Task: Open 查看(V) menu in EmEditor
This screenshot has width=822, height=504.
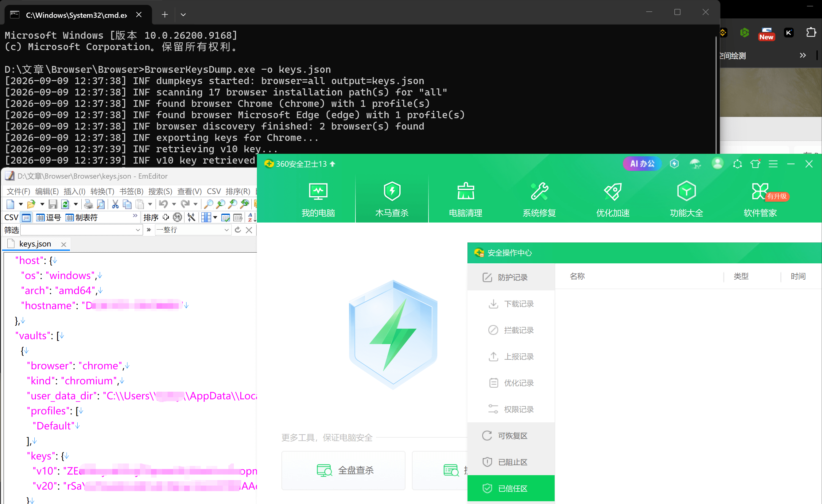Action: [x=189, y=192]
